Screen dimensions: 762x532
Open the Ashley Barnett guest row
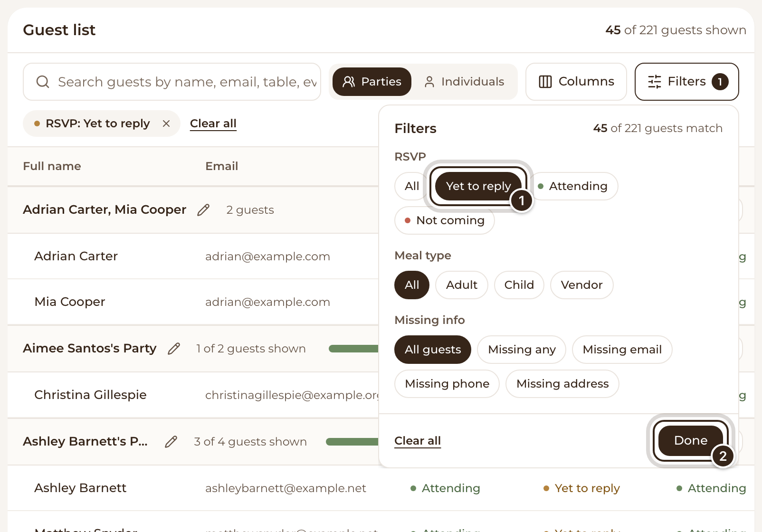coord(381,488)
